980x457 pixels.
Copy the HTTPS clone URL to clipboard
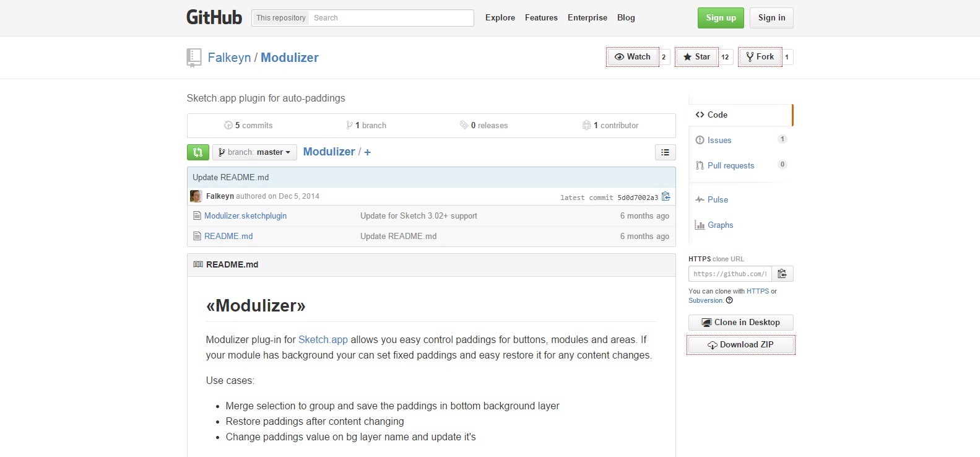tap(782, 274)
